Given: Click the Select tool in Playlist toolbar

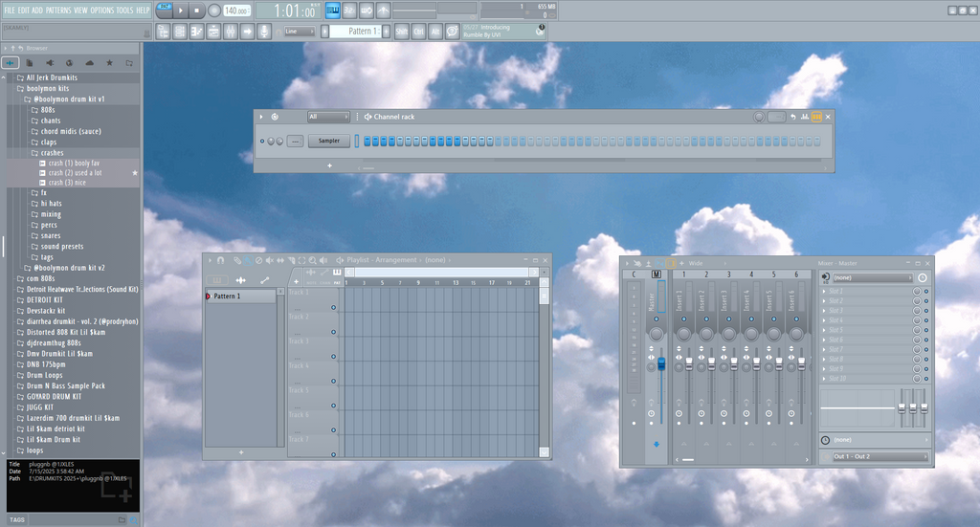Looking at the screenshot, I should pos(301,260).
